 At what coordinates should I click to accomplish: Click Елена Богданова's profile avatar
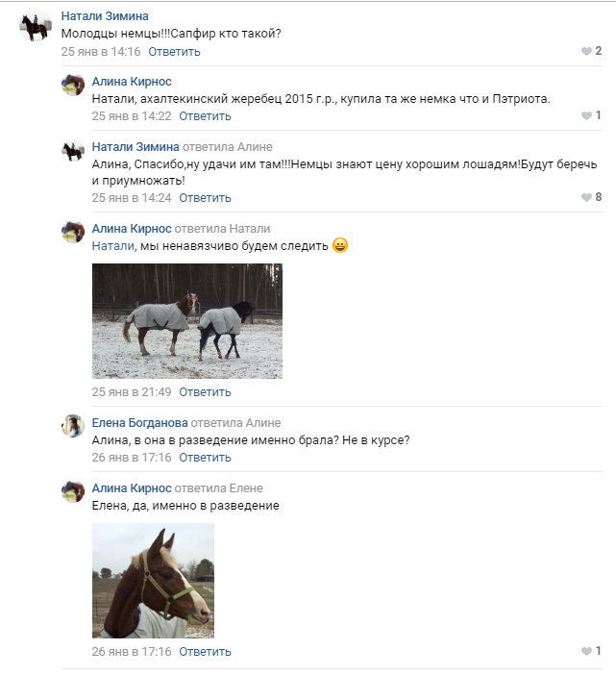pyautogui.click(x=73, y=426)
